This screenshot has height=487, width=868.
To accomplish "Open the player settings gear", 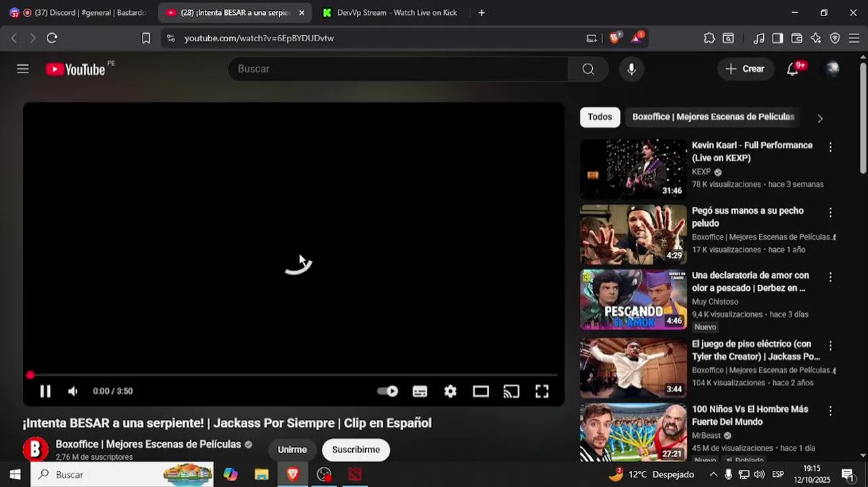I will point(450,391).
